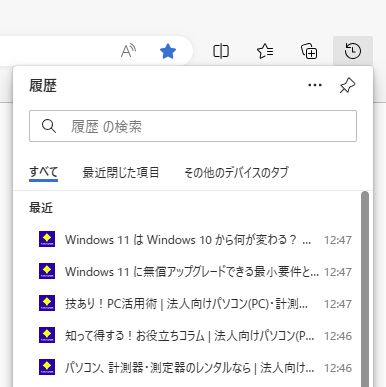Open the '技あり！PC活用術' history entry
Image resolution: width=386 pixels, height=387 pixels.
pyautogui.click(x=195, y=304)
